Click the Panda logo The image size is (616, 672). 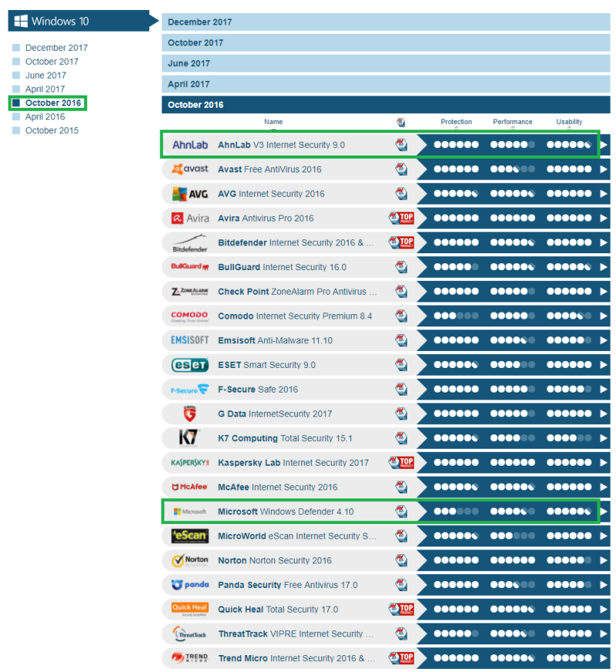(190, 584)
